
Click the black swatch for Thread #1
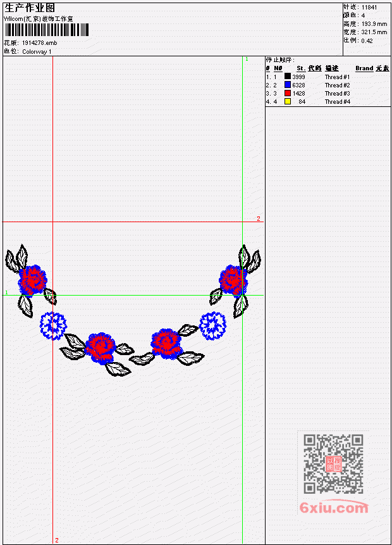288,76
